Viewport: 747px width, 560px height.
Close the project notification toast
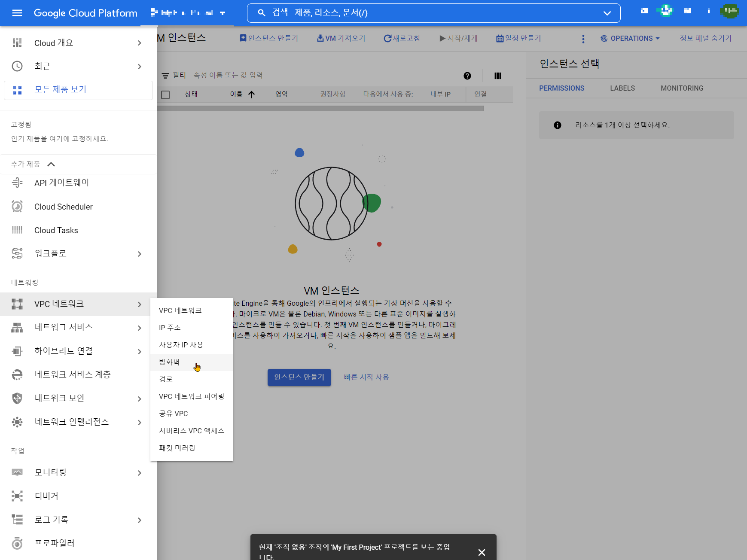[x=482, y=552]
